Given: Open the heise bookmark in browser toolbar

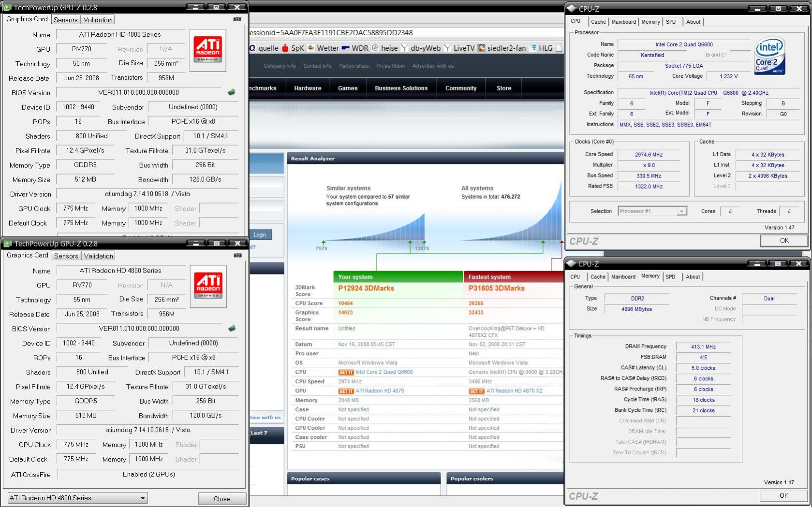Looking at the screenshot, I should coord(385,48).
